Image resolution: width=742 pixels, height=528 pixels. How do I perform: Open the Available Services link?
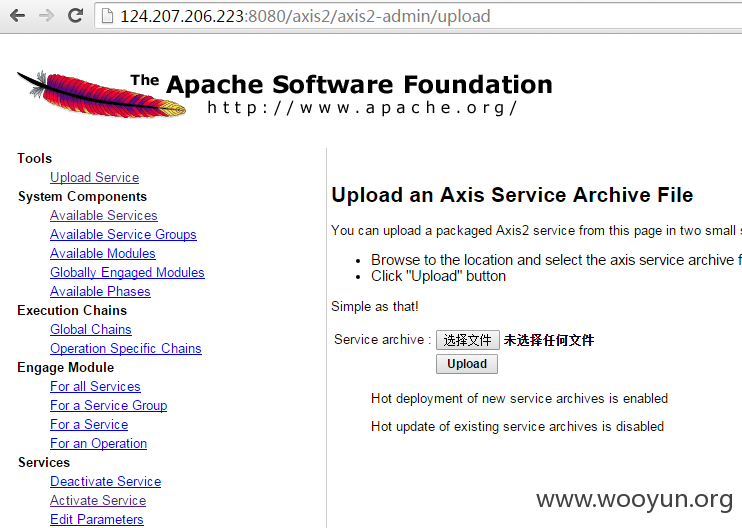(104, 215)
